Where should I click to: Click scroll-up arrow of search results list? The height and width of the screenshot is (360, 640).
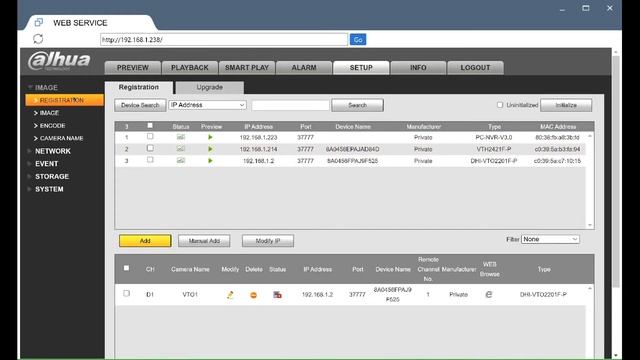590,136
